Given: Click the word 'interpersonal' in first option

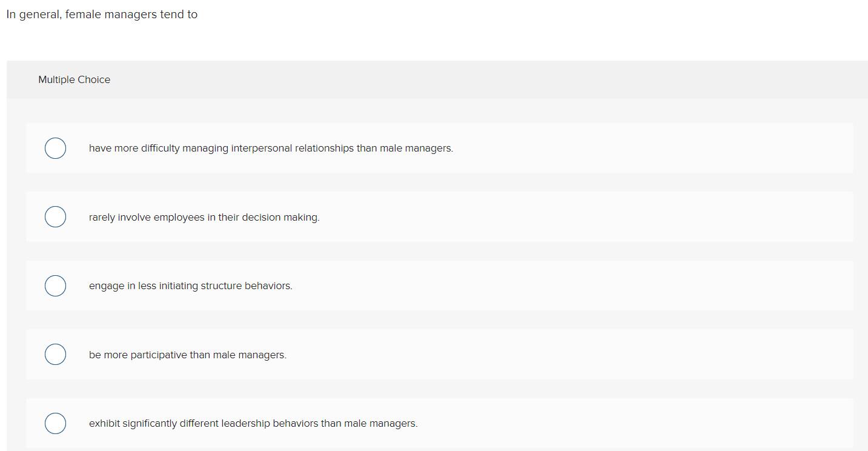Looking at the screenshot, I should pos(262,149).
